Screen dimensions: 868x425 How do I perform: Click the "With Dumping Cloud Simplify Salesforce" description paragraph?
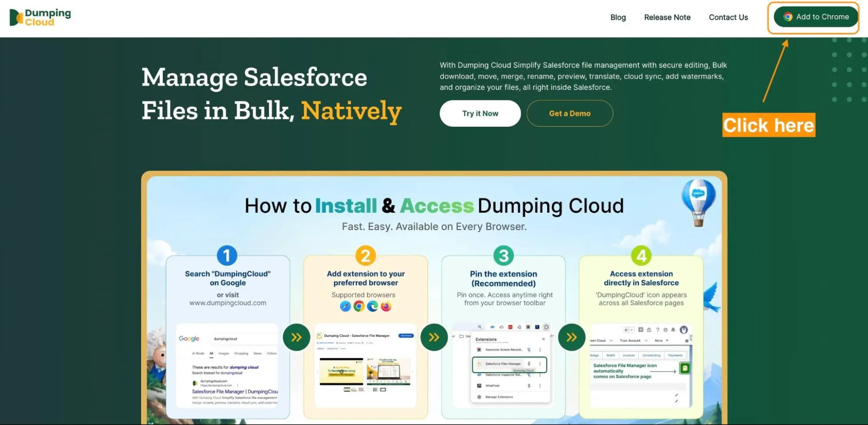coord(583,76)
